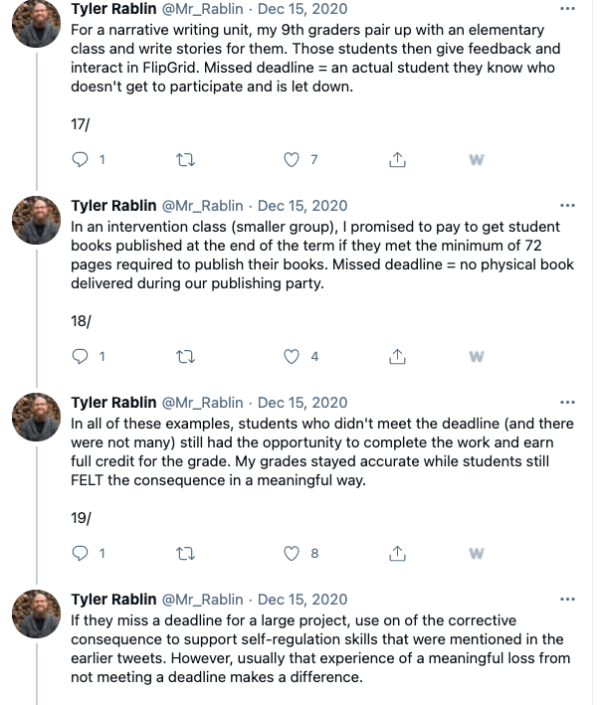Retweet the 17/ narrative writing tweet
This screenshot has height=705, width=600.
186,160
